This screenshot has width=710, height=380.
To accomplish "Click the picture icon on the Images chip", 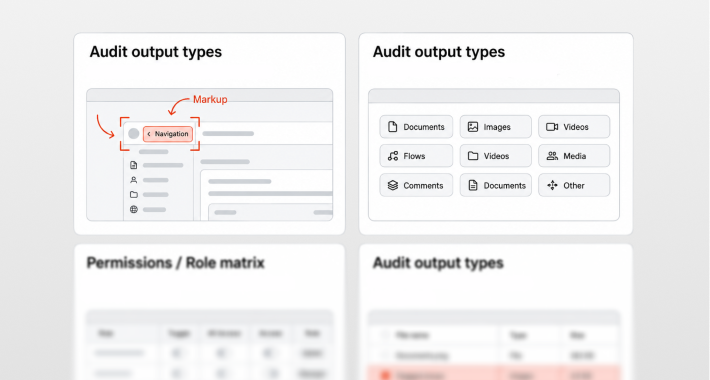I will coord(473,127).
